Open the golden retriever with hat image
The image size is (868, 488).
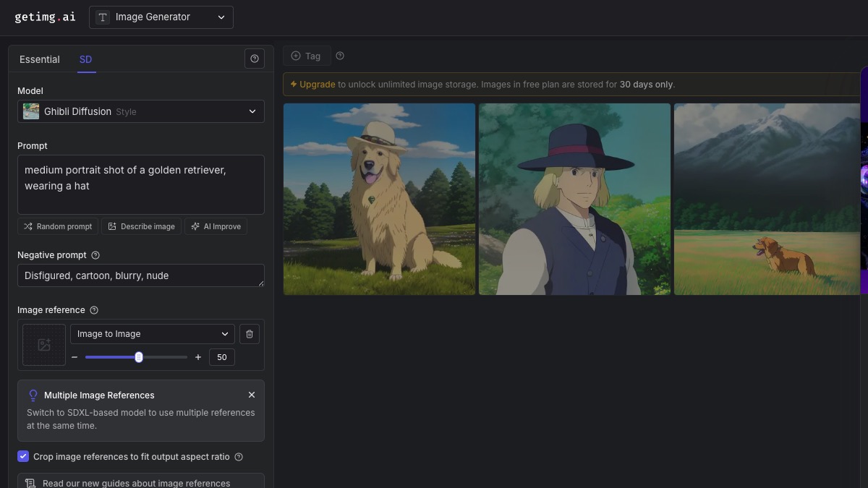(379, 199)
